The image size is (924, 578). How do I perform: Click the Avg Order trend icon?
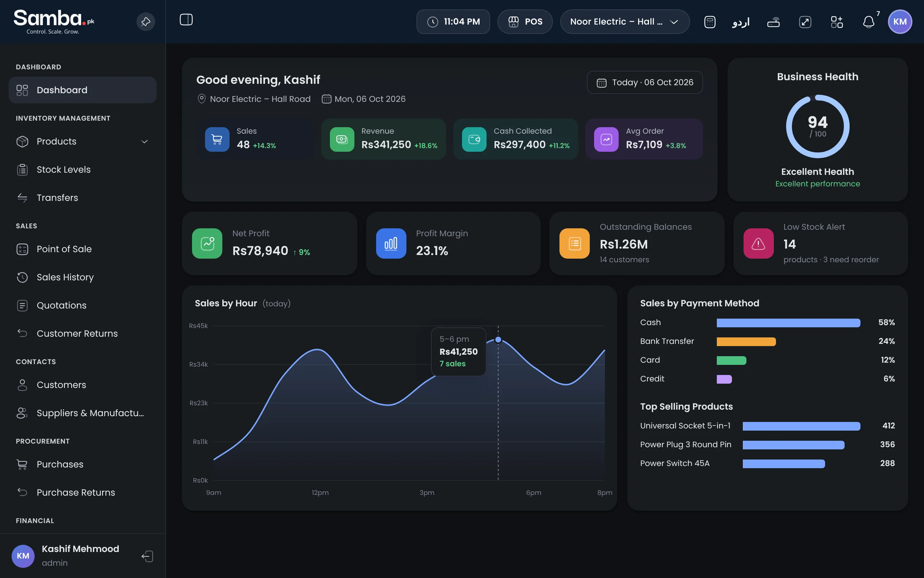(606, 139)
